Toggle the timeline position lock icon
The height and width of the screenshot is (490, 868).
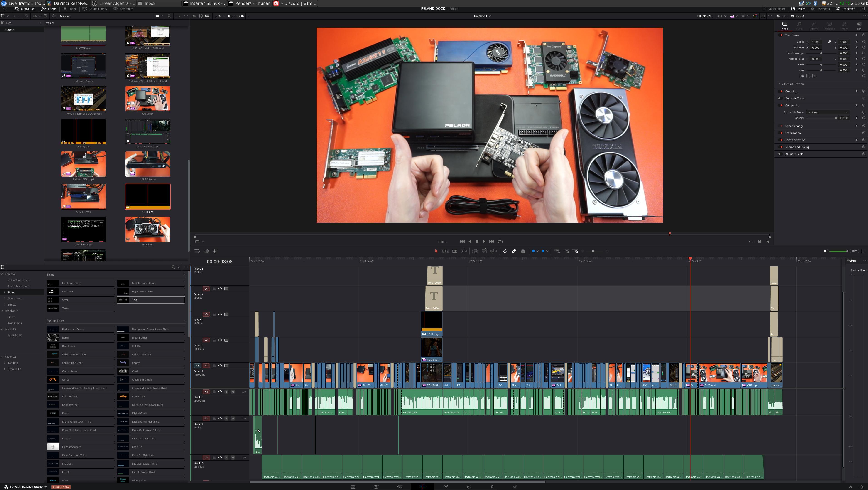[x=523, y=251]
